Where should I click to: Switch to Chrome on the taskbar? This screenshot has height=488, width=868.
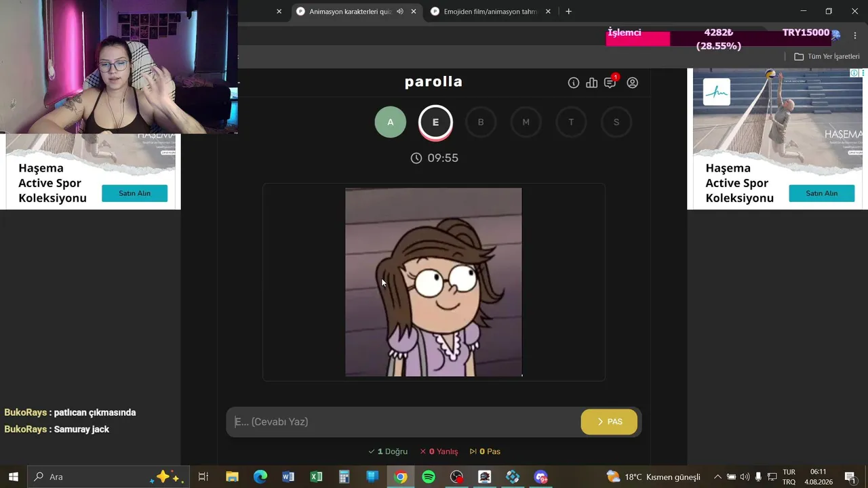pos(401,476)
